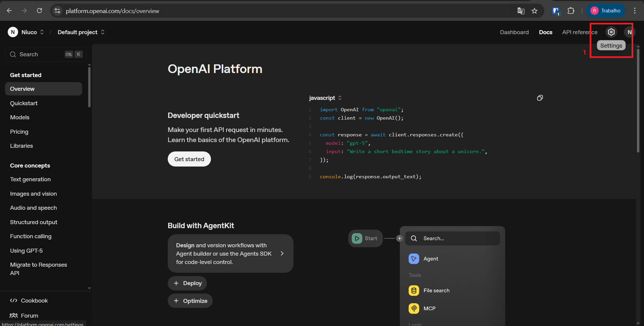The image size is (644, 326).
Task: Change the javascript language selector
Action: coord(325,98)
